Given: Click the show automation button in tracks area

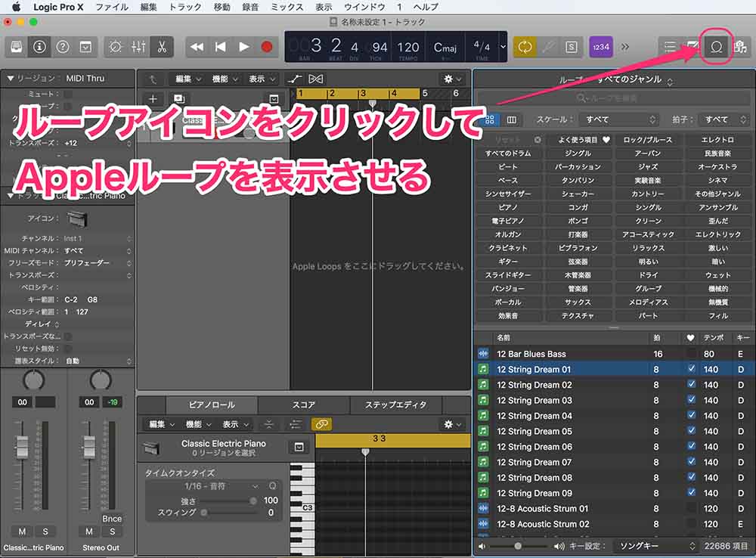Looking at the screenshot, I should [295, 79].
